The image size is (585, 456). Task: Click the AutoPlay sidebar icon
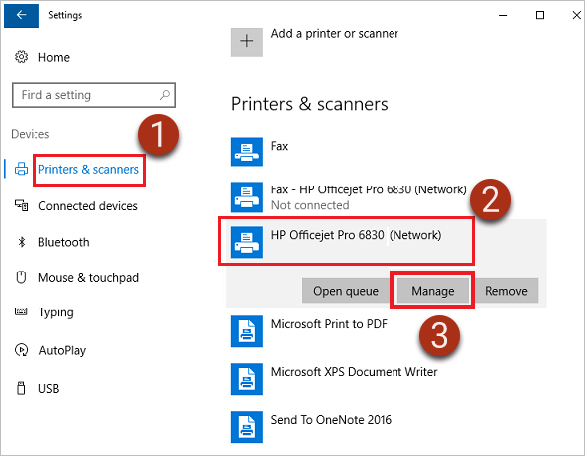(21, 350)
